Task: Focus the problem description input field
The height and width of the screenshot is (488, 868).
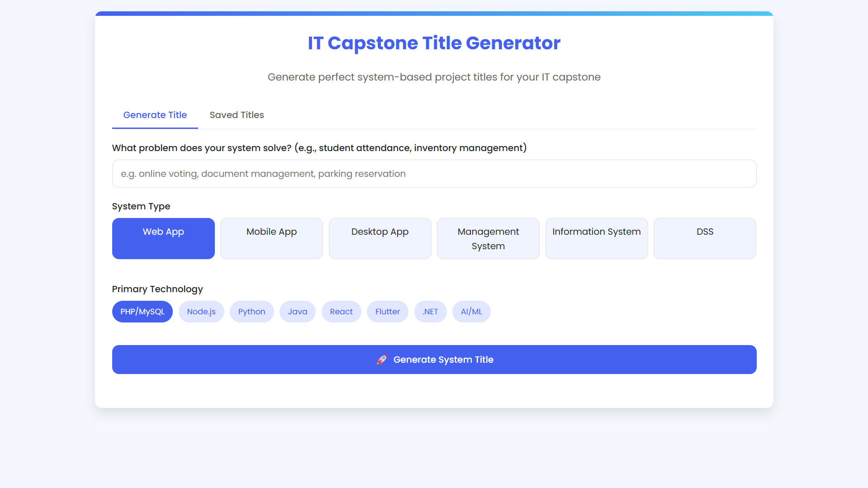Action: click(434, 174)
